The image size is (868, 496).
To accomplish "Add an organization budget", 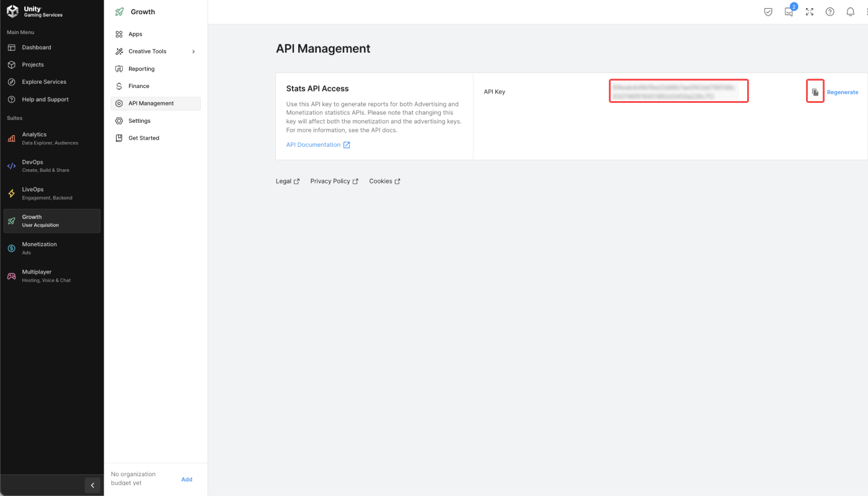I will 187,479.
